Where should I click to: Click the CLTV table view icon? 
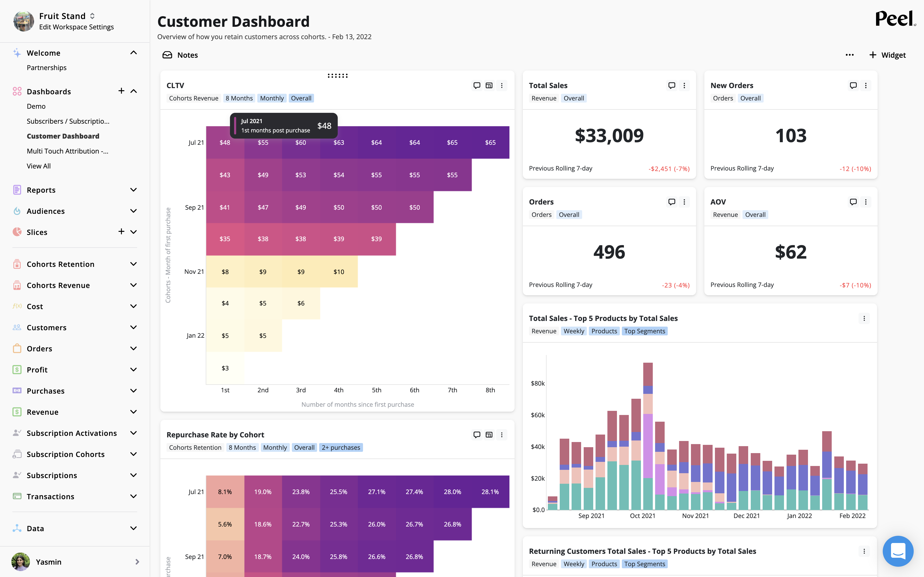pos(489,86)
